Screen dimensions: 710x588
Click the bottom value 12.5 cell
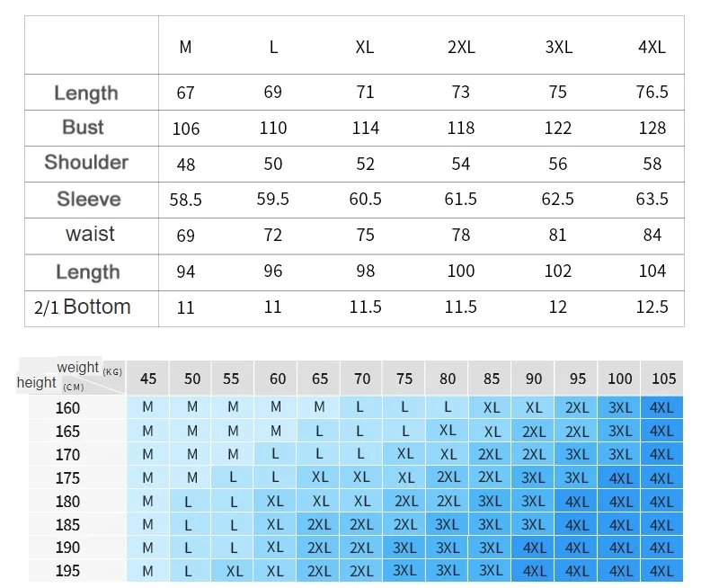(652, 307)
